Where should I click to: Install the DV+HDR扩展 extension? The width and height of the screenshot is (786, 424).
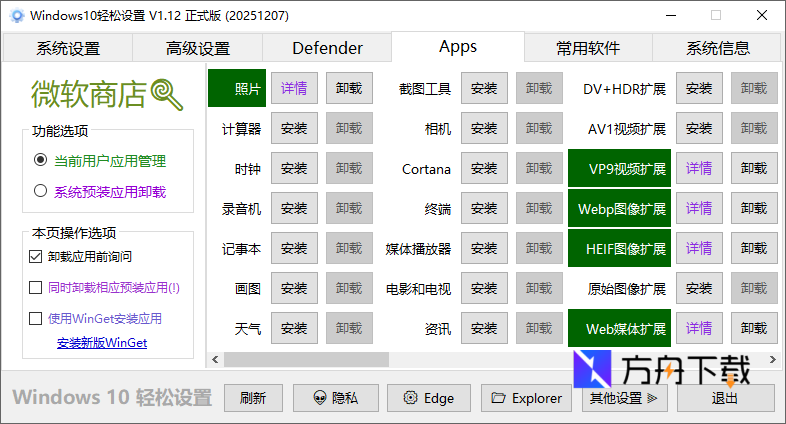(699, 88)
